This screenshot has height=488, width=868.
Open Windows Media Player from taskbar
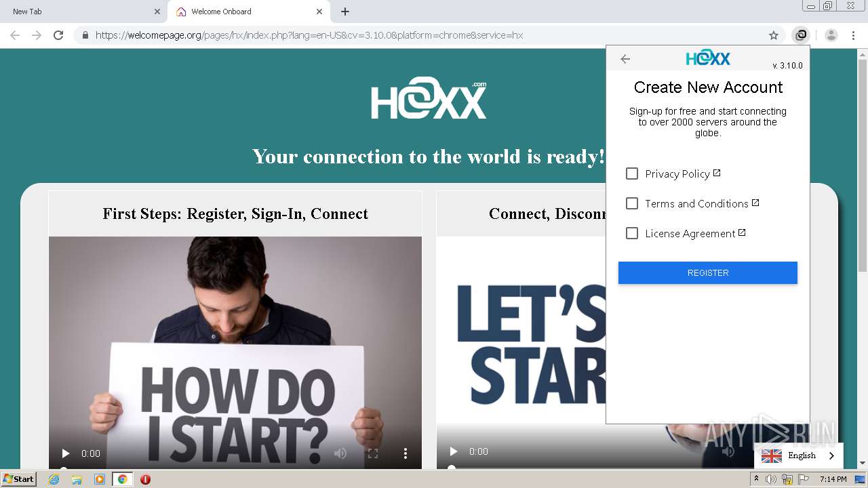point(99,479)
